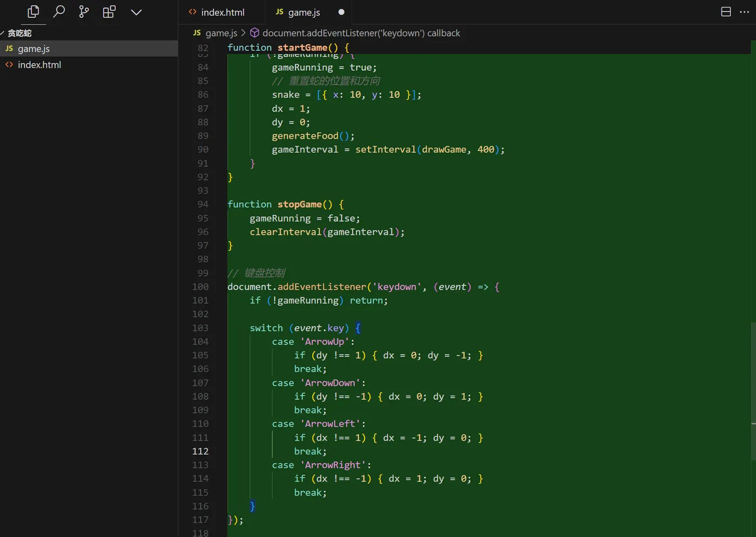Open the Source Control view icon

(84, 11)
